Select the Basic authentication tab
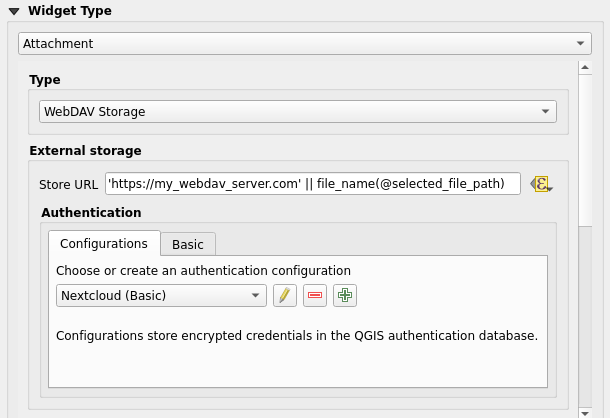Viewport: 610px width, 418px height. tap(188, 244)
